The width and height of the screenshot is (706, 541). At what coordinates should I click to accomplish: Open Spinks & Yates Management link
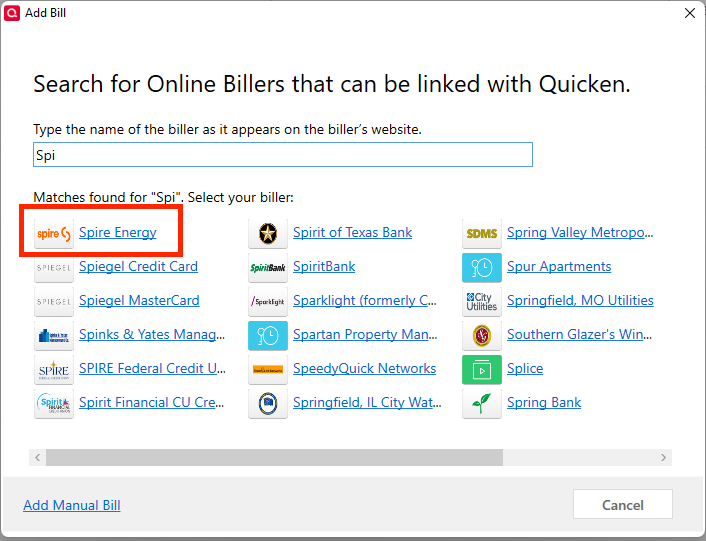(152, 334)
